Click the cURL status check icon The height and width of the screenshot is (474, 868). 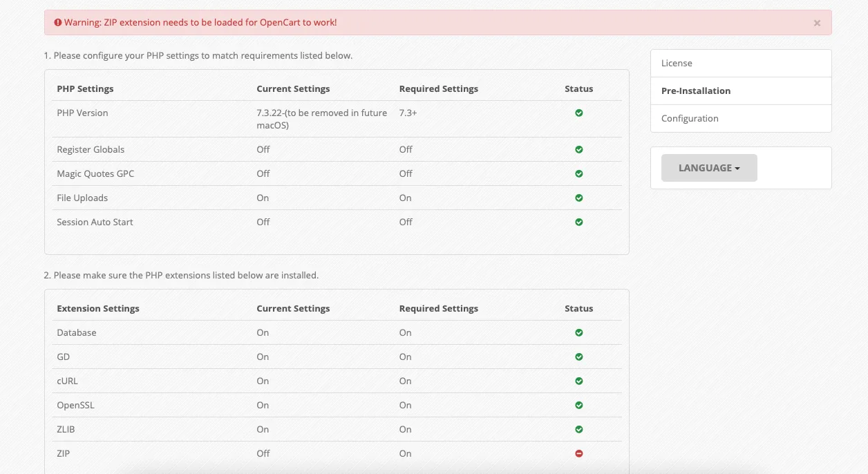579,381
